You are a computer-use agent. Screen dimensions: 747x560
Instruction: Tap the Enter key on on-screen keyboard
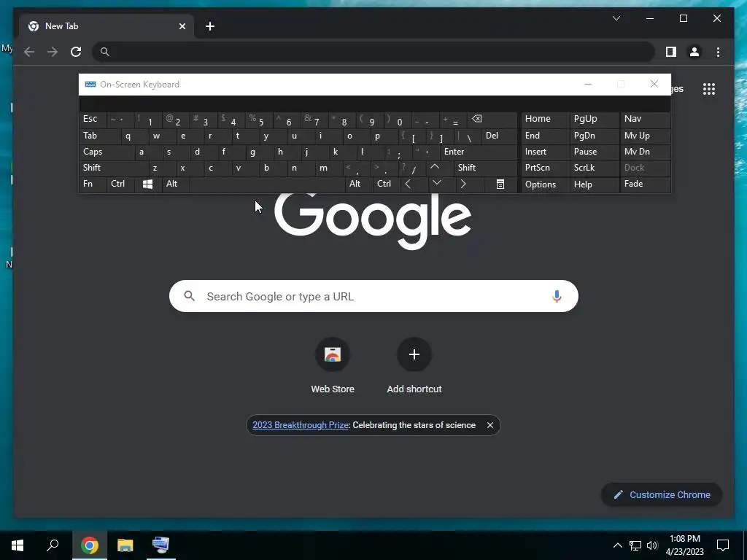479,152
